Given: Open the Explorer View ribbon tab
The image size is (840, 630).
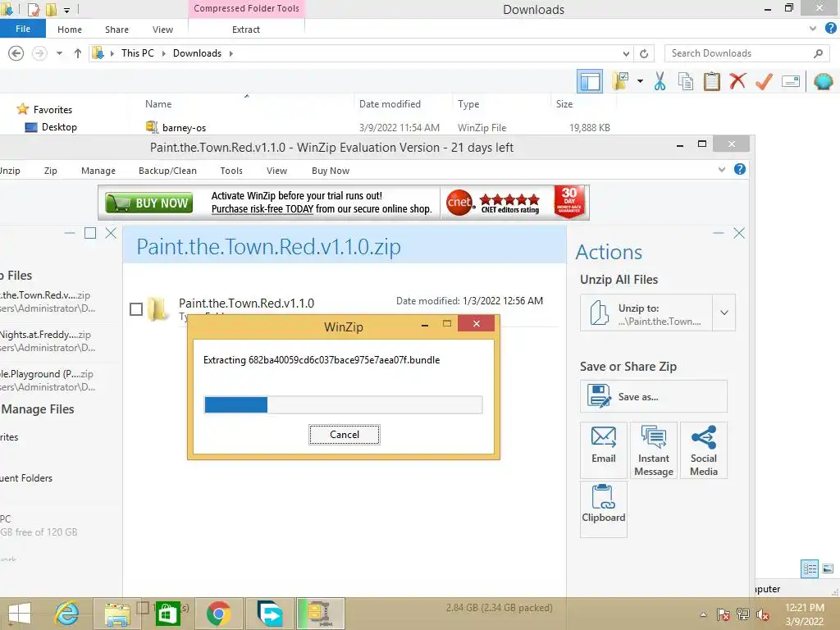Looking at the screenshot, I should click(162, 30).
